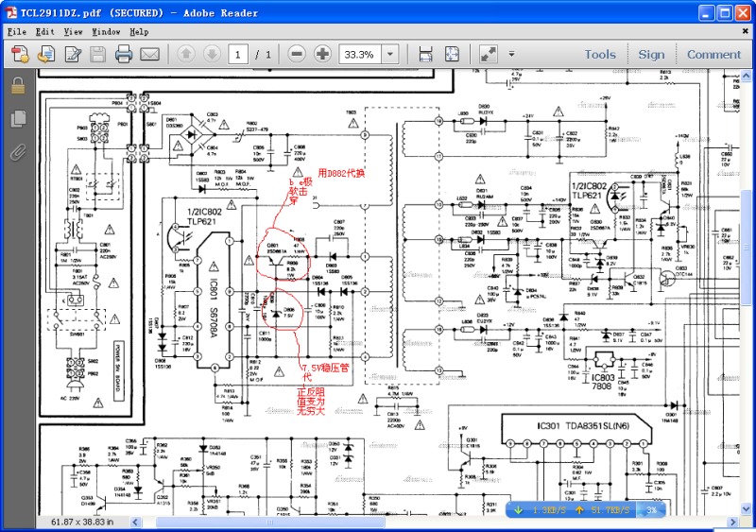Open the Help menu
The width and height of the screenshot is (756, 532).
139,32
